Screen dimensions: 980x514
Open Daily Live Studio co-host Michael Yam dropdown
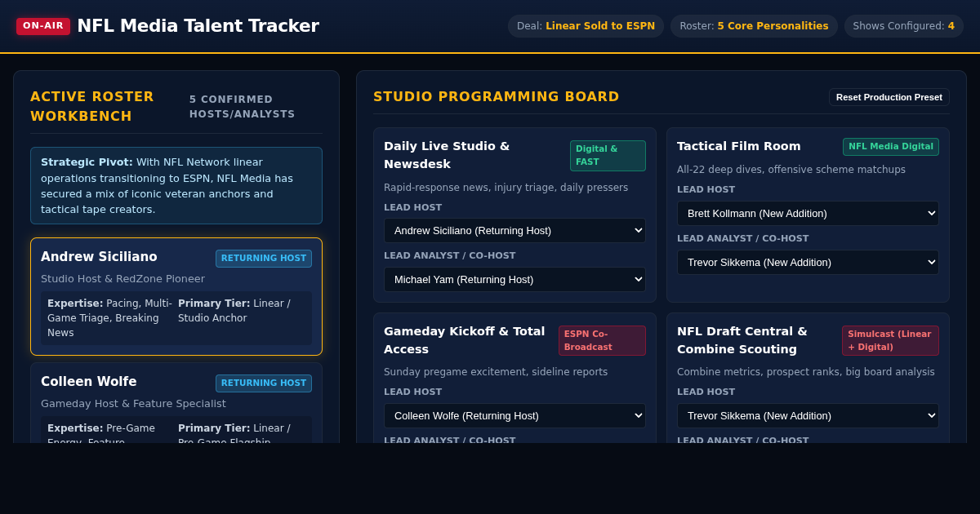514,279
